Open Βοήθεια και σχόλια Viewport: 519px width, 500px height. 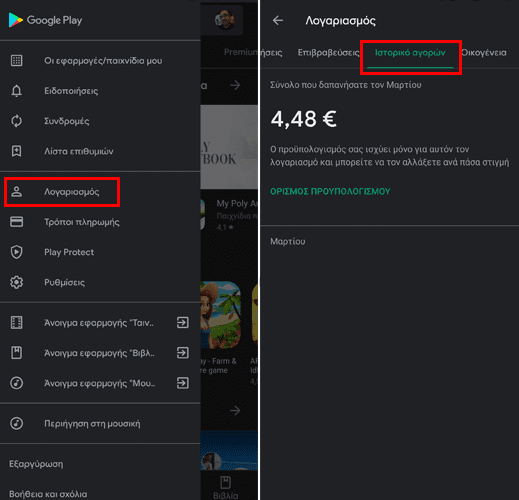point(48,494)
